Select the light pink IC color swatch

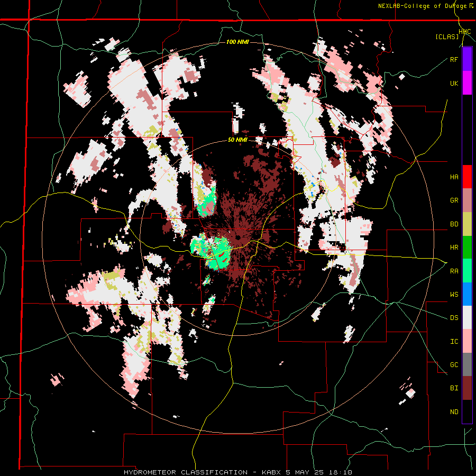[467, 341]
